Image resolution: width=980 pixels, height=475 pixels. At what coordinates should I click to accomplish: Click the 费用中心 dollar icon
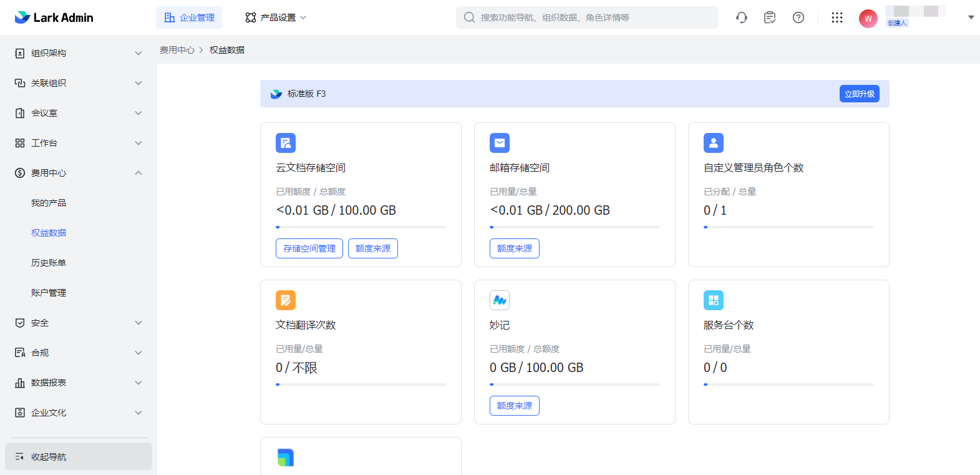pyautogui.click(x=20, y=173)
